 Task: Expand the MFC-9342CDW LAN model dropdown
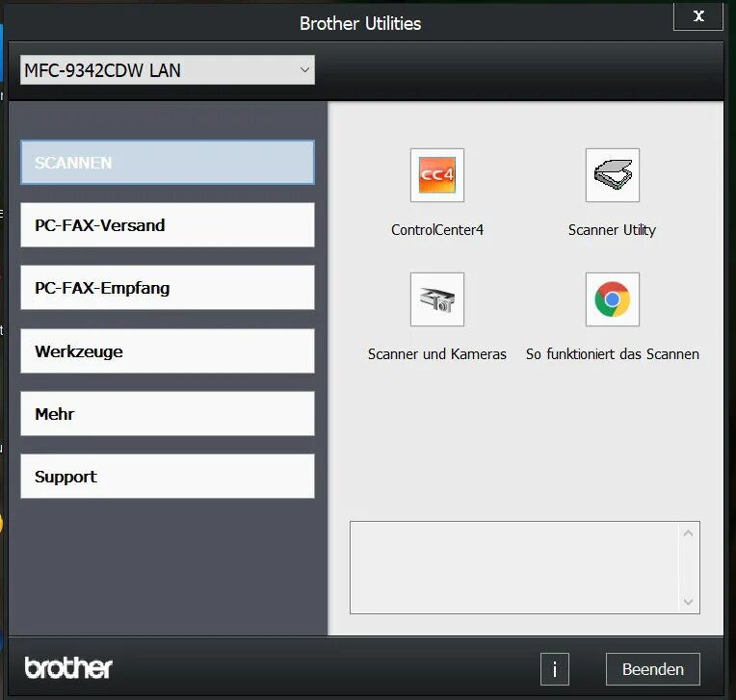(x=167, y=70)
